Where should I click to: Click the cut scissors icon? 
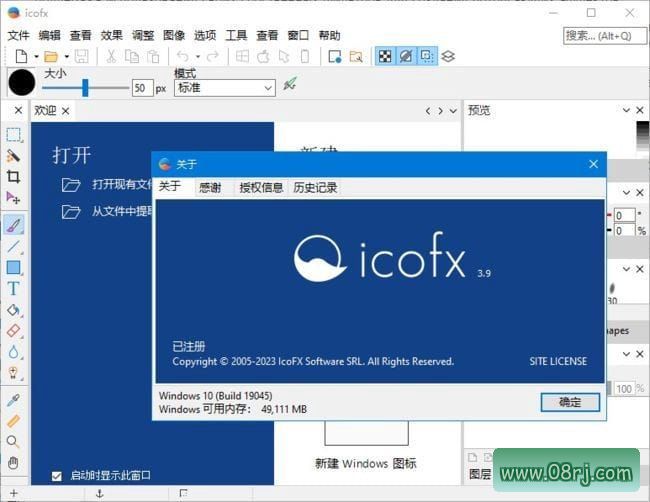pyautogui.click(x=111, y=56)
